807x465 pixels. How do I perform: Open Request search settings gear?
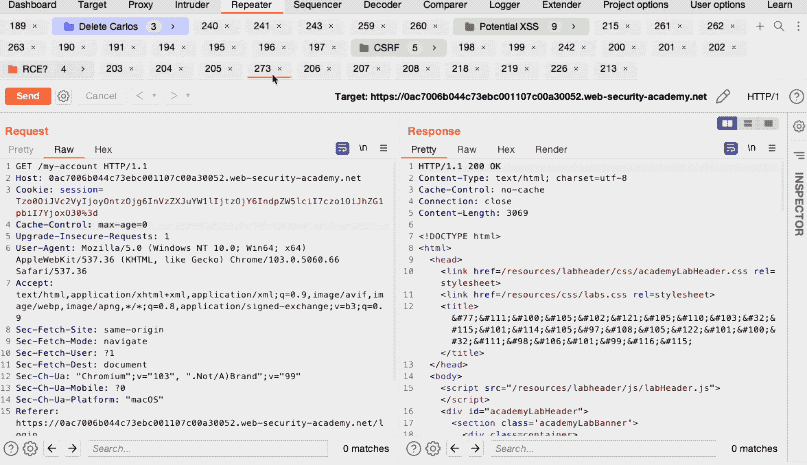pyautogui.click(x=30, y=449)
